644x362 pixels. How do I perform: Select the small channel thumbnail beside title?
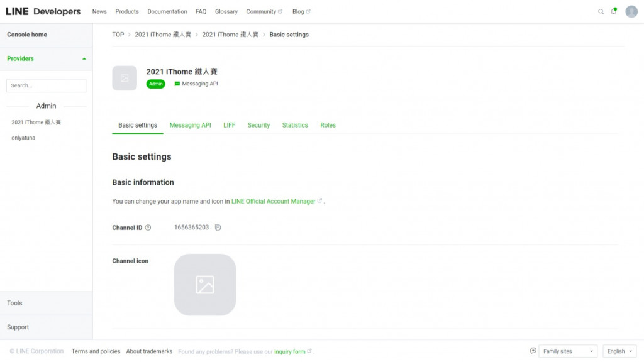coord(125,78)
